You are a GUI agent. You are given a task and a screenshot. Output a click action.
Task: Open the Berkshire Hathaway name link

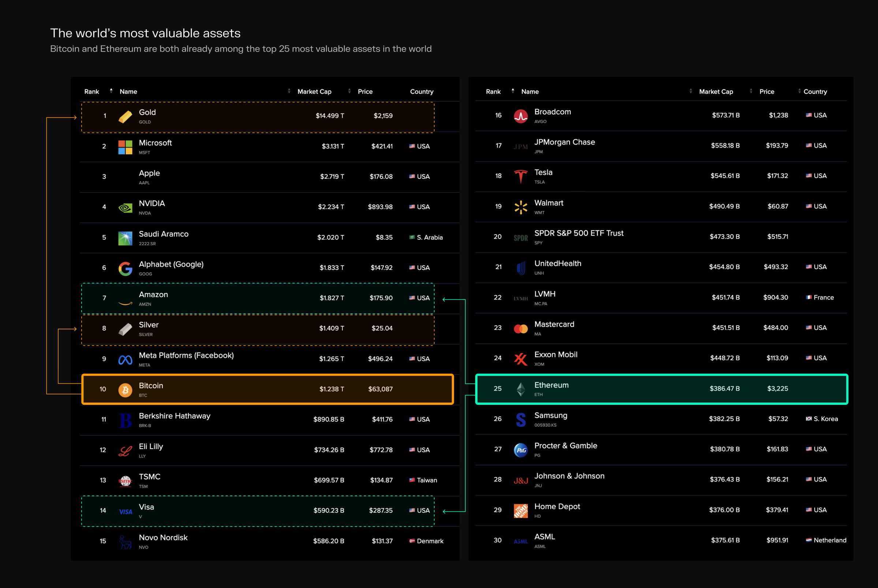(x=175, y=416)
